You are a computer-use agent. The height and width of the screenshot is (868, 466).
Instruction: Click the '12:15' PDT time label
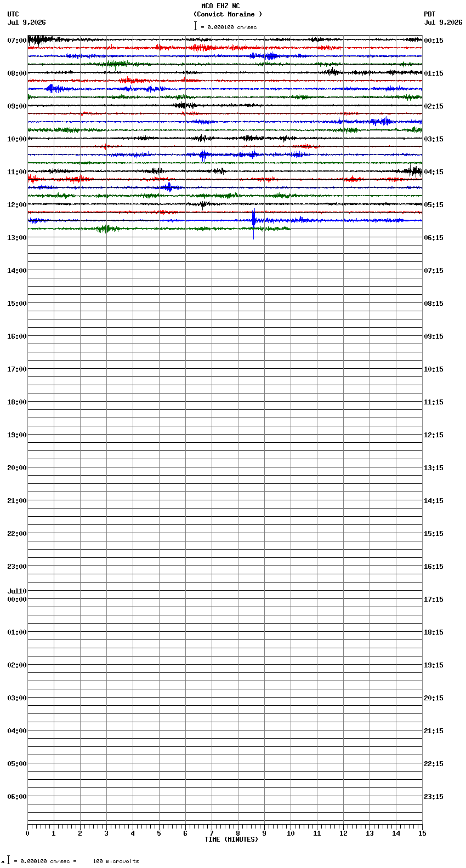coord(434,435)
